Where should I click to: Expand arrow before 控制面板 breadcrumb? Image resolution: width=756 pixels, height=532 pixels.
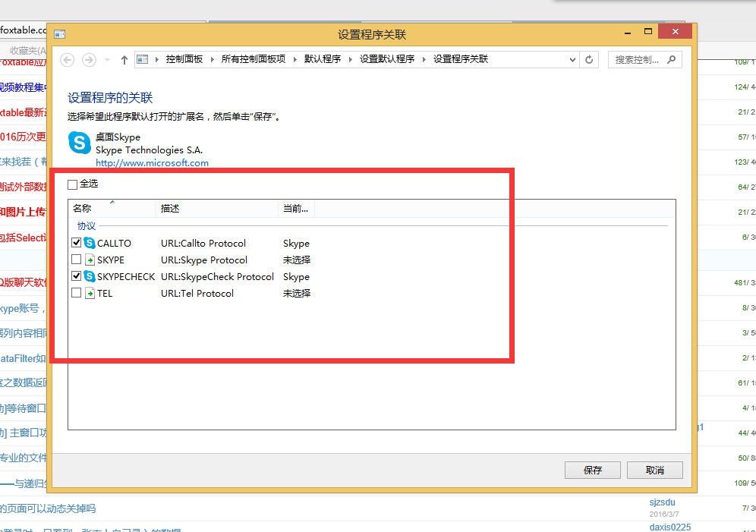(x=156, y=60)
